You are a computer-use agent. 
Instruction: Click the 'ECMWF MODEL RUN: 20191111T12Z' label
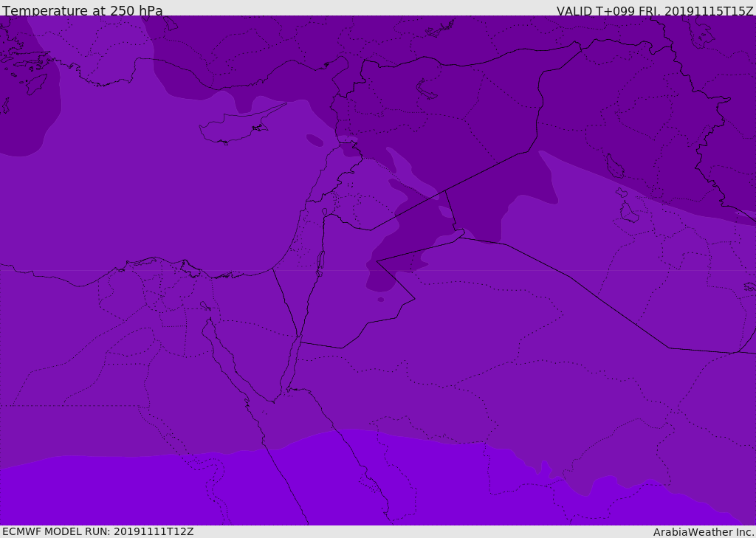(98, 531)
